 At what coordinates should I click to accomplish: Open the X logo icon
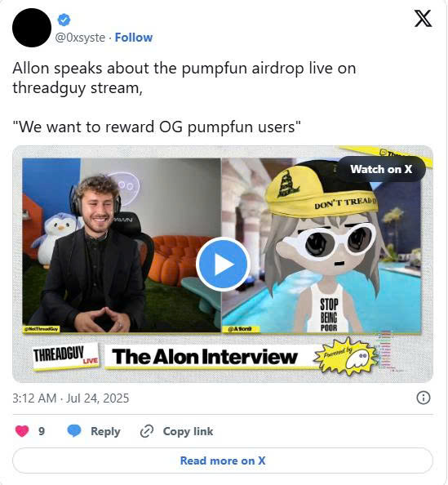point(423,18)
